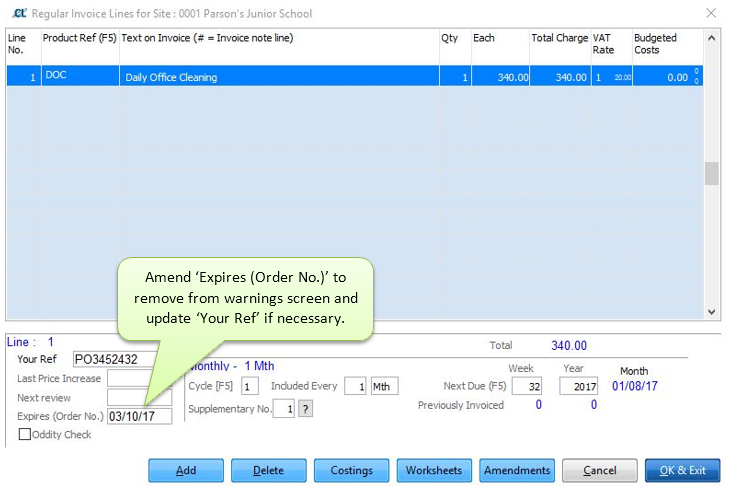Screen dimensions: 729x490
Task: Open the Amendments button
Action: tap(516, 470)
